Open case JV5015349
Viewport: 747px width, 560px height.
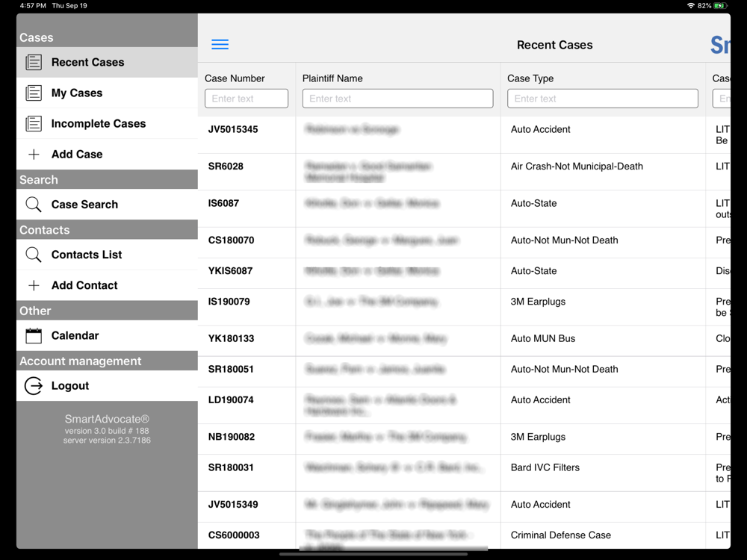coord(233,505)
